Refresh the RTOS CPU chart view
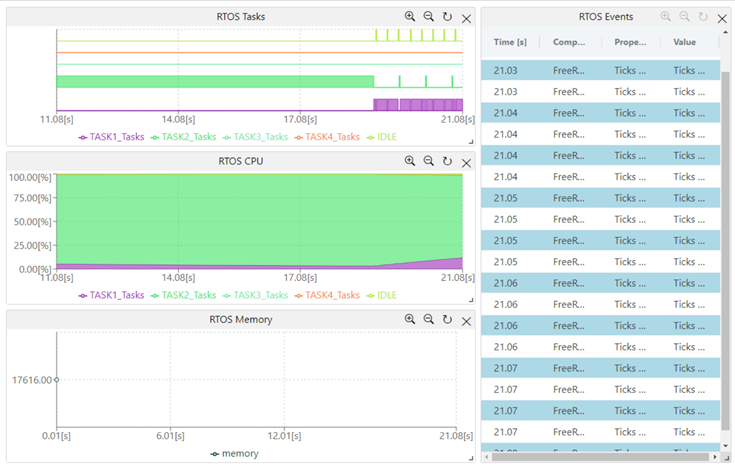Image resolution: width=735 pixels, height=464 pixels. pos(447,161)
